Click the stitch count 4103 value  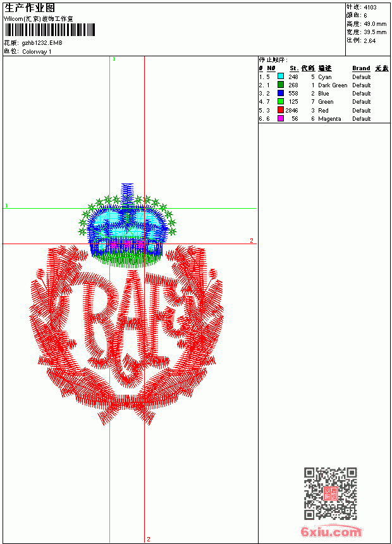[370, 7]
